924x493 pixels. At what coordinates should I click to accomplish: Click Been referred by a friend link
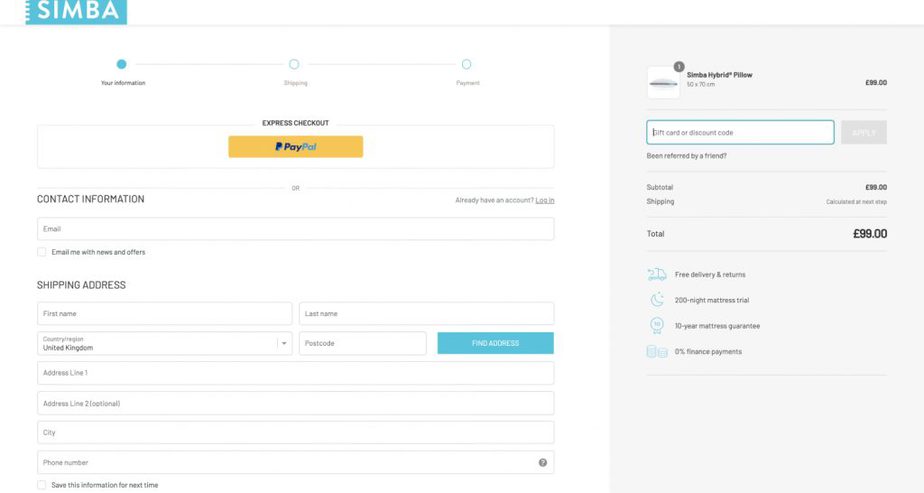point(687,156)
